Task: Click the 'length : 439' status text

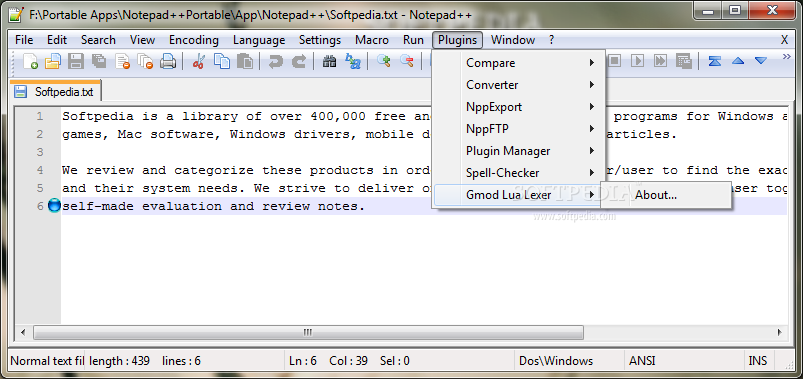Action: point(120,361)
